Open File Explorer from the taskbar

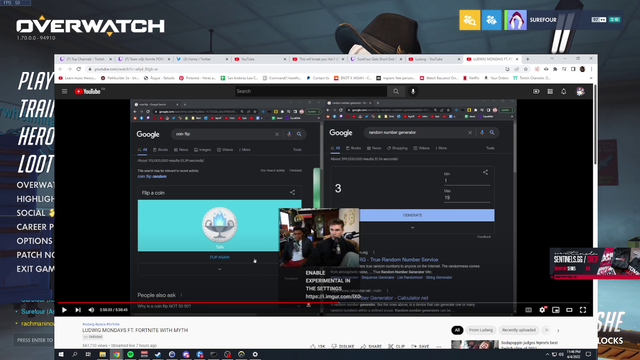click(x=102, y=354)
